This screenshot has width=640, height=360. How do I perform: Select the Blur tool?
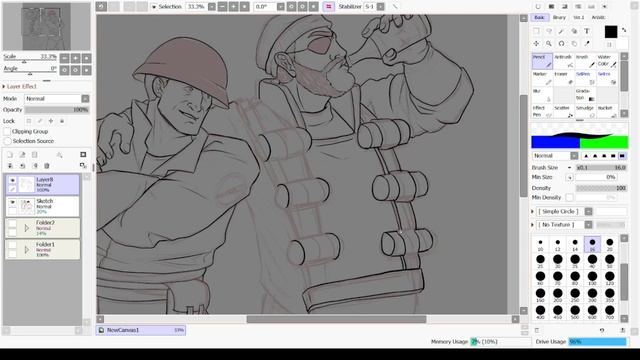tap(542, 95)
